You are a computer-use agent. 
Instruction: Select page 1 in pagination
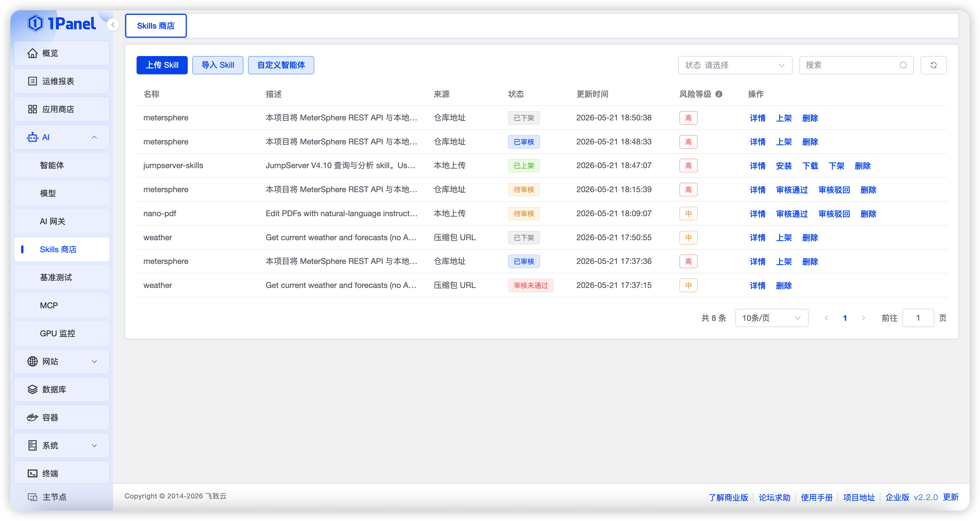point(845,318)
